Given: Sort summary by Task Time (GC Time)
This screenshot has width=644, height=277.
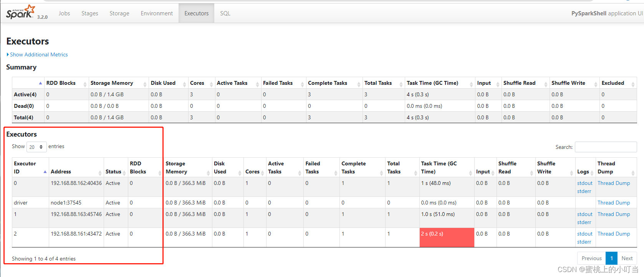Looking at the screenshot, I should pos(440,83).
